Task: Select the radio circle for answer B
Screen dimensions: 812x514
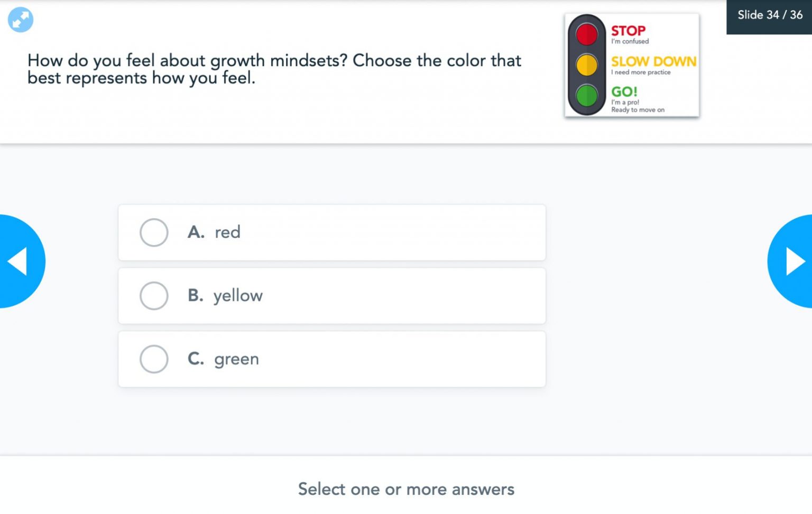Action: (154, 296)
